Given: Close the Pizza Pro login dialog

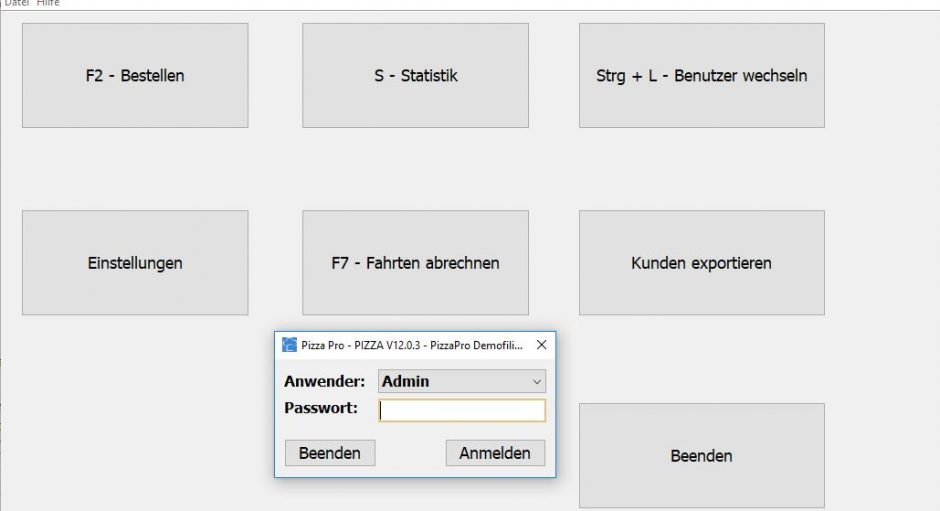Looking at the screenshot, I should point(541,345).
